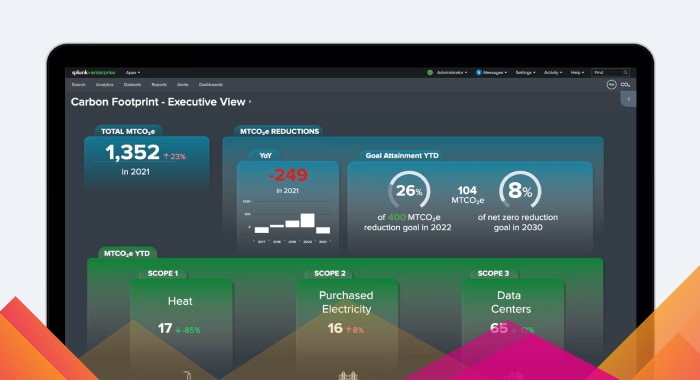The height and width of the screenshot is (380, 700).
Task: Expand arrow next to Carbon Footprint title
Action: tap(250, 102)
